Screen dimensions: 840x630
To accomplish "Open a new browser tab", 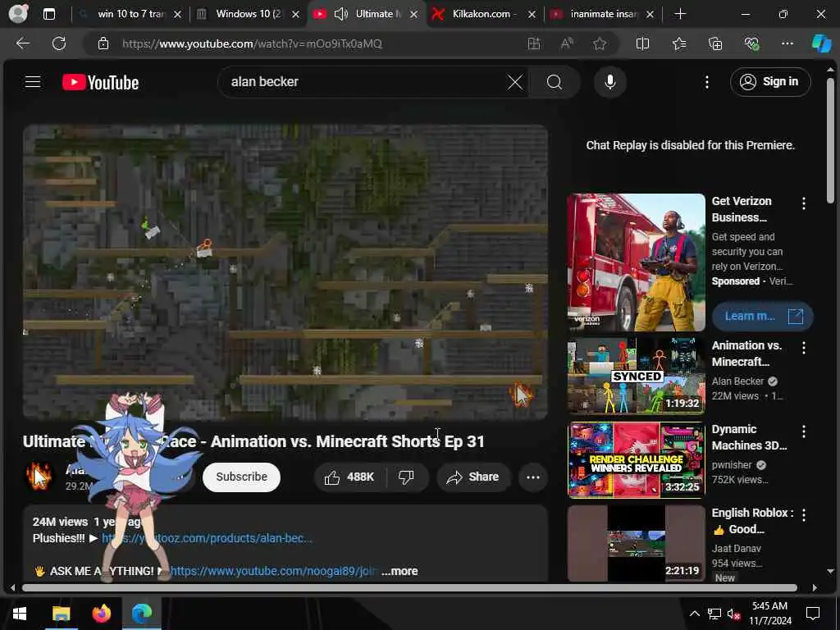I will [x=680, y=14].
